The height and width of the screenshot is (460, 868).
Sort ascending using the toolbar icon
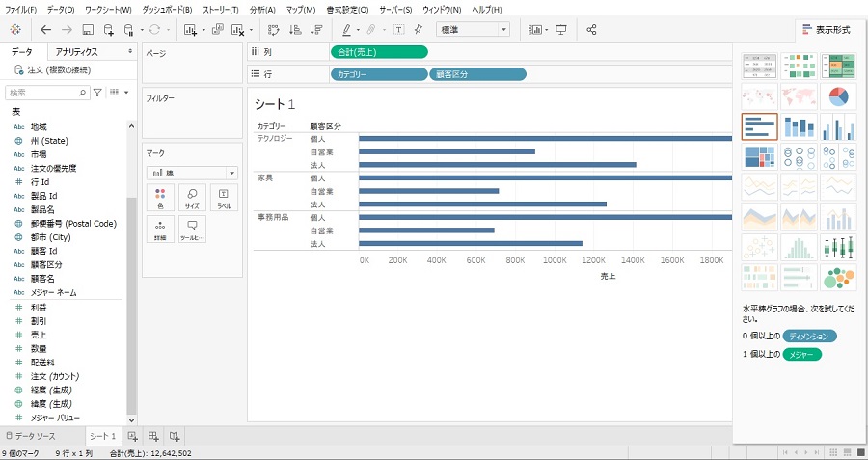[x=294, y=30]
